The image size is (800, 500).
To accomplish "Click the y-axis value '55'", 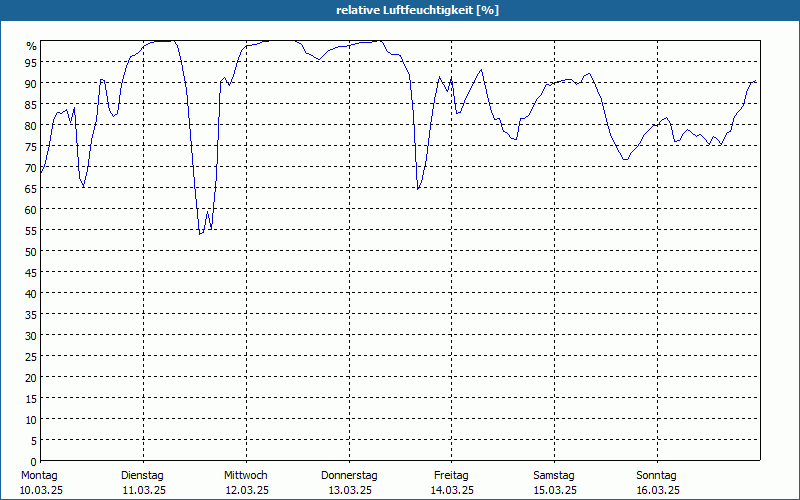I will pos(31,231).
